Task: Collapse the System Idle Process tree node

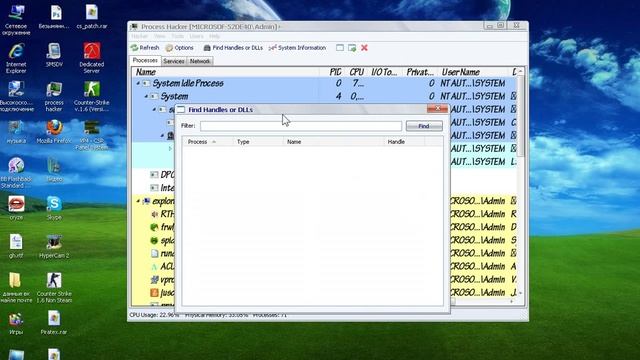Action: [x=138, y=83]
